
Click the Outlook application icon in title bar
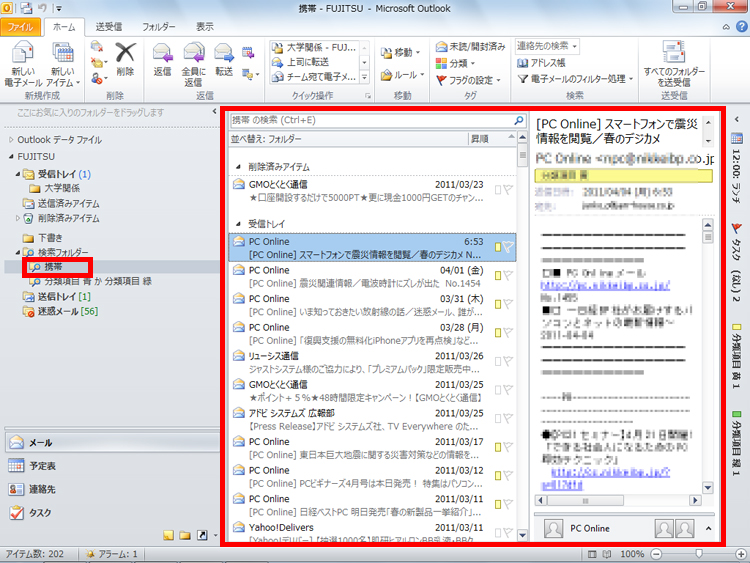pos(7,8)
